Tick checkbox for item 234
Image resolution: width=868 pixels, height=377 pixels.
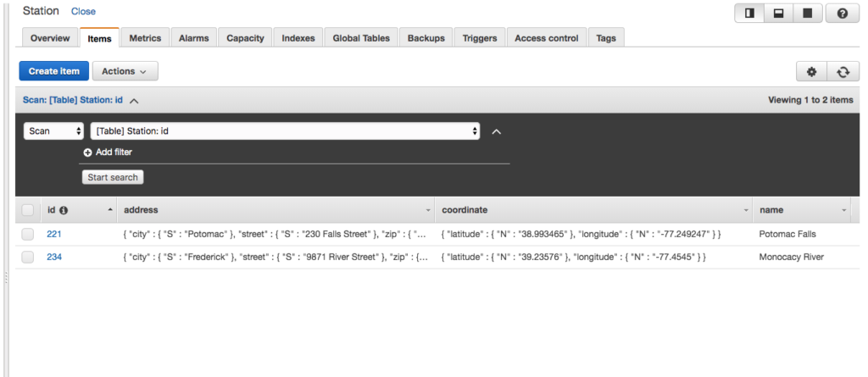(x=28, y=257)
